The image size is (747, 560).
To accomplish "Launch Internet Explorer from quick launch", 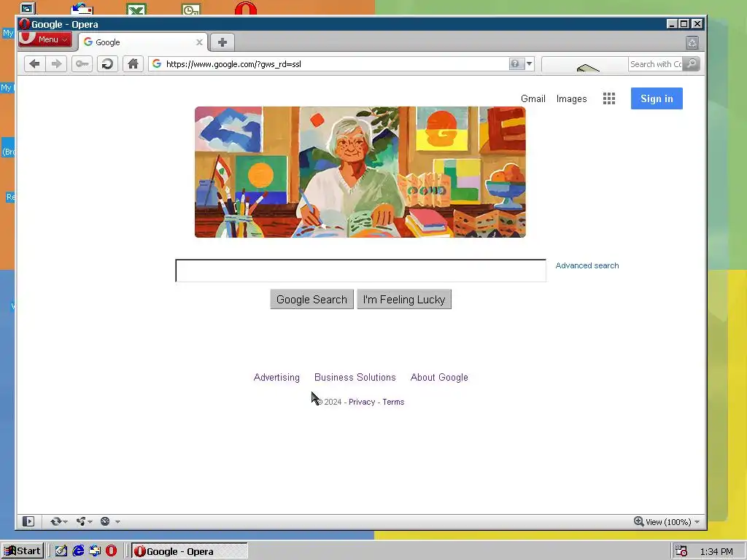I will [x=78, y=551].
